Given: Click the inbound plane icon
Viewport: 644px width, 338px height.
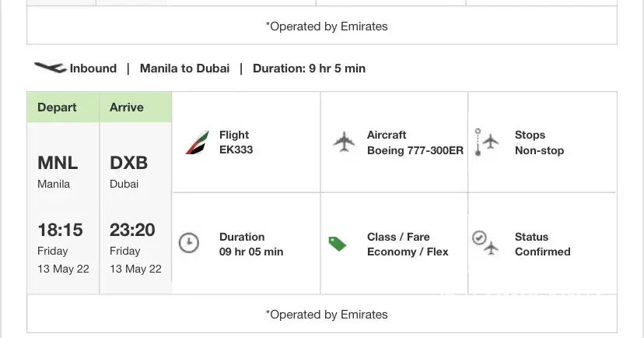Looking at the screenshot, I should point(50,68).
